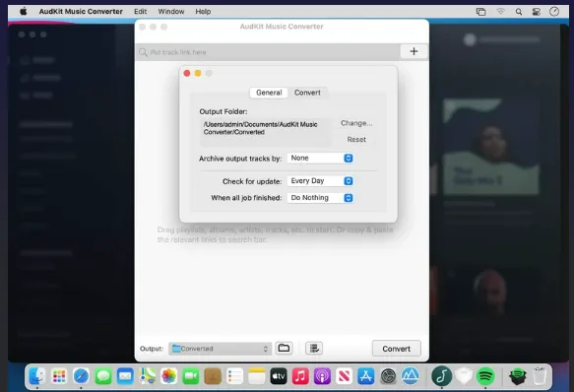Open When all job finished dropdown
The width and height of the screenshot is (574, 392).
320,198
